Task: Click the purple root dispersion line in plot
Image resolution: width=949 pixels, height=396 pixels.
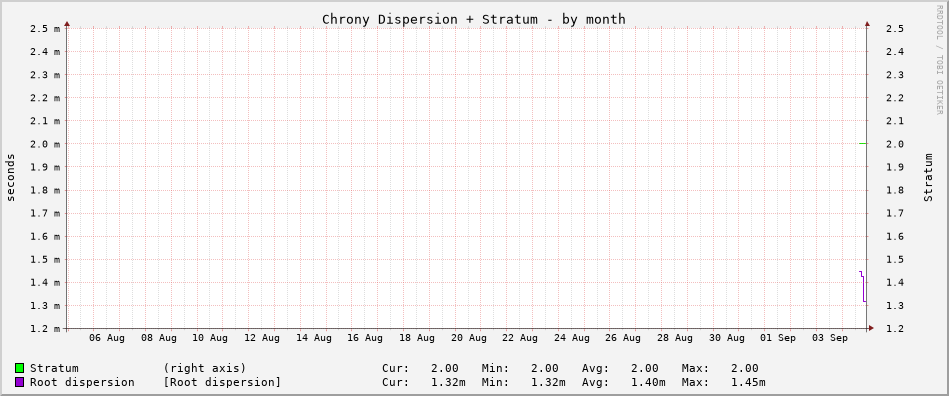Action: (x=863, y=286)
